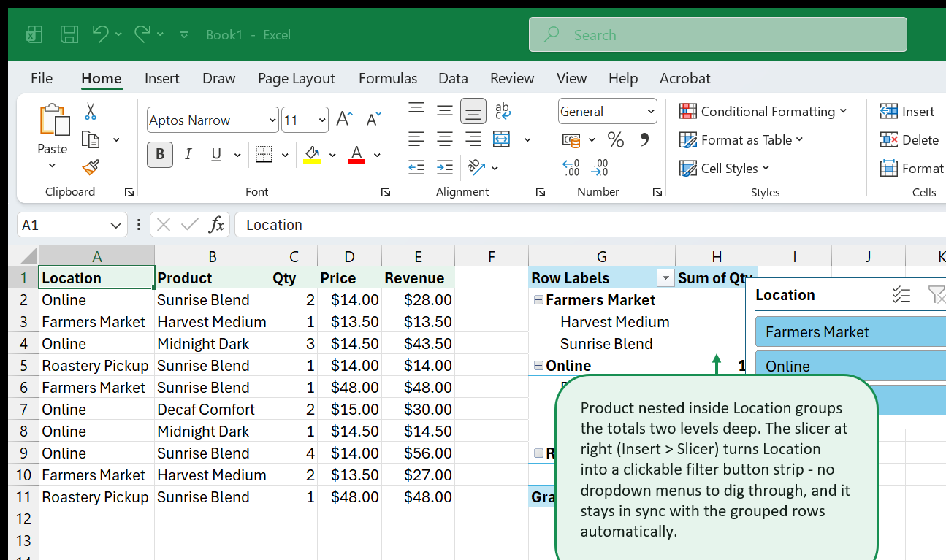946x560 pixels.
Task: Click Merge & Center icon
Action: click(502, 139)
